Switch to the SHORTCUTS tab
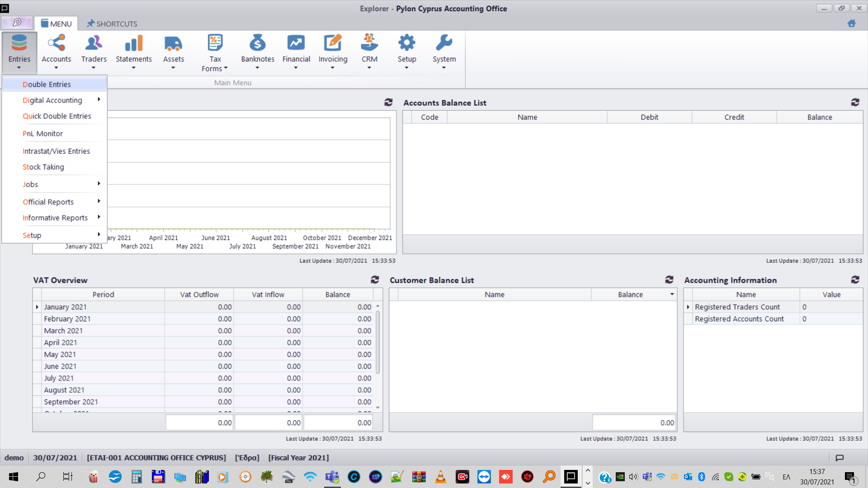Viewport: 868px width, 488px height. tap(112, 23)
